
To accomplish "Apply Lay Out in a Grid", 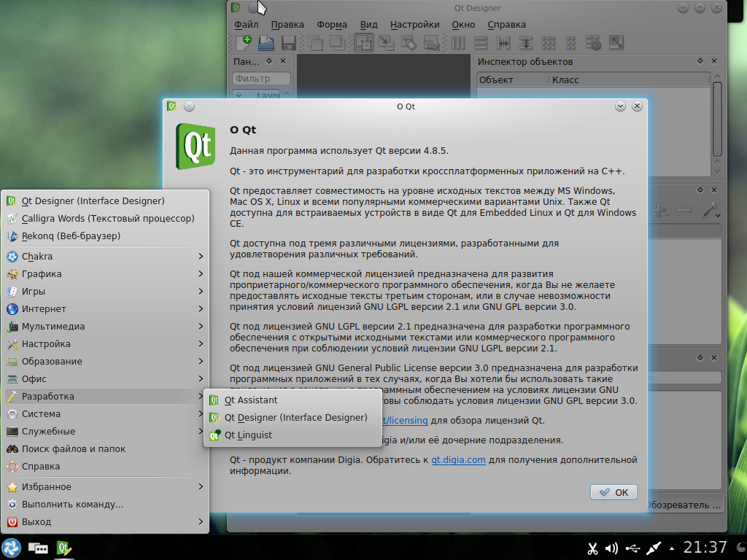I will (549, 43).
